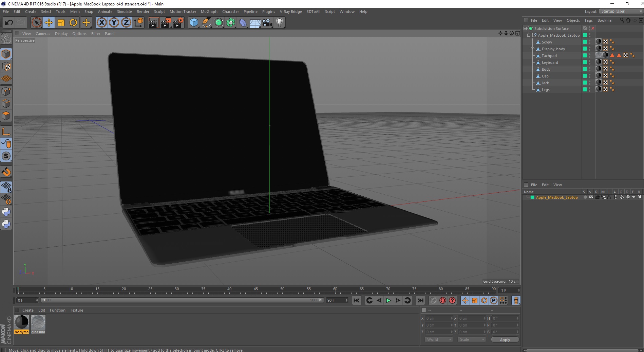
Task: Add a Cube primitive object
Action: point(194,23)
